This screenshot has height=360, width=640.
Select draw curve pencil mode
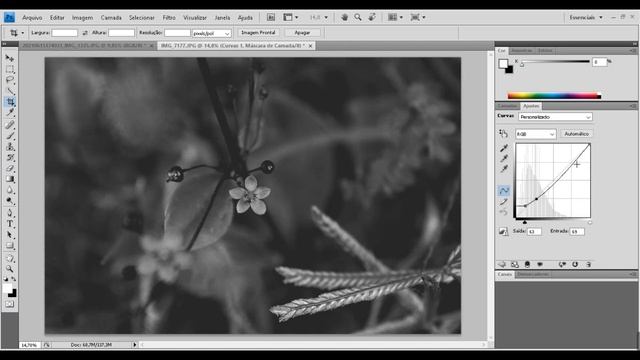(504, 202)
